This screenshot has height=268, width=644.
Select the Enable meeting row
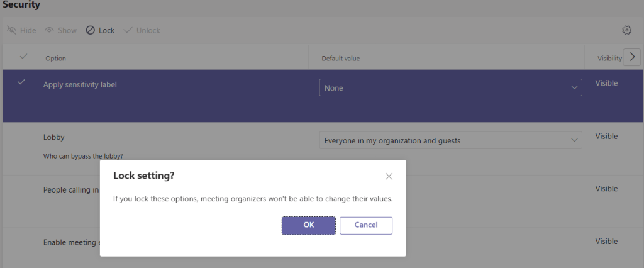(x=69, y=242)
